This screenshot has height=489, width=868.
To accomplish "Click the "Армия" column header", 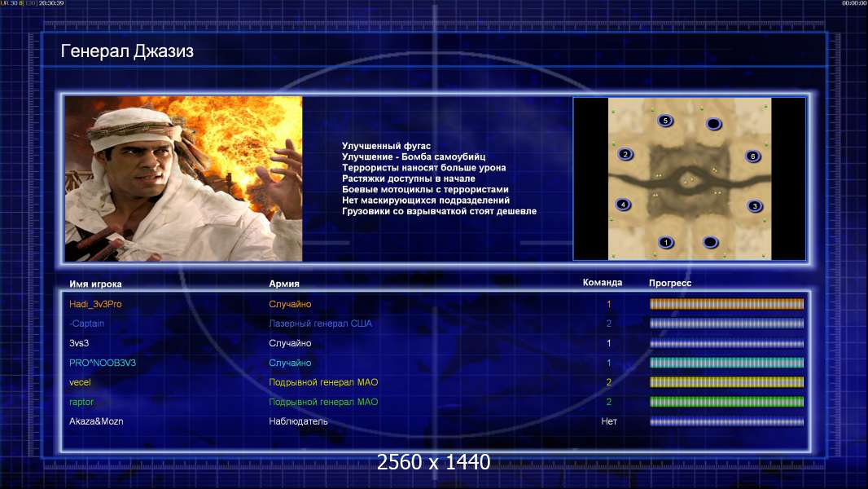I will tap(284, 284).
